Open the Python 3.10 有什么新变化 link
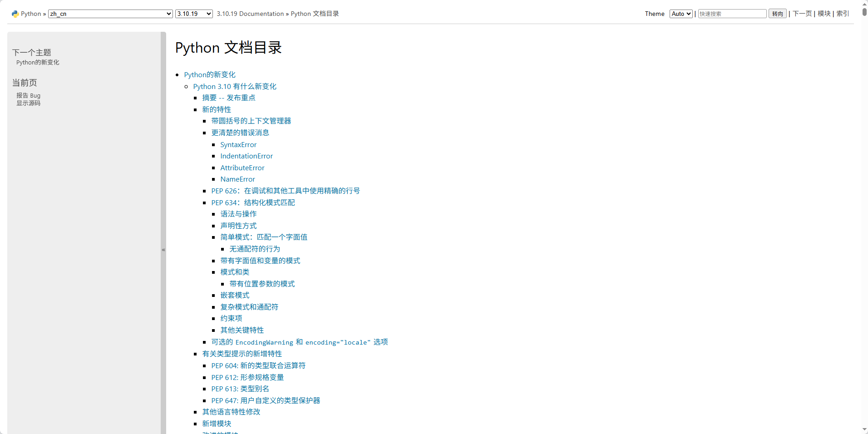This screenshot has height=434, width=868. pos(233,86)
